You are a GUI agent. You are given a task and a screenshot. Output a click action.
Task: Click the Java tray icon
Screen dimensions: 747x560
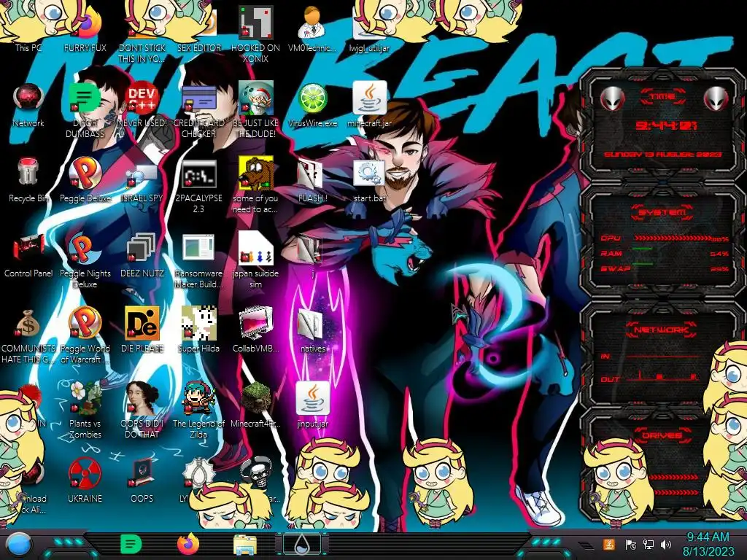tap(608, 544)
